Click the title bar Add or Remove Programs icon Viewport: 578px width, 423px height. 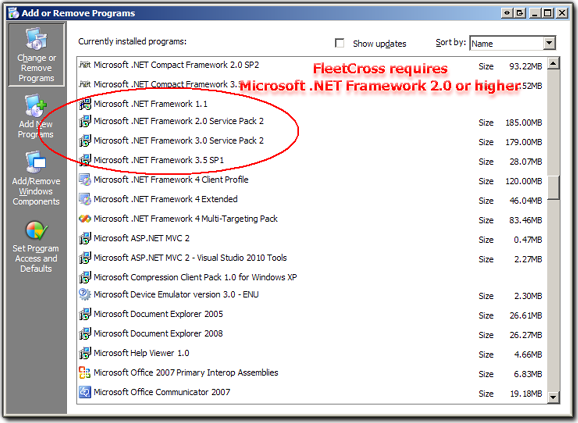coord(14,13)
